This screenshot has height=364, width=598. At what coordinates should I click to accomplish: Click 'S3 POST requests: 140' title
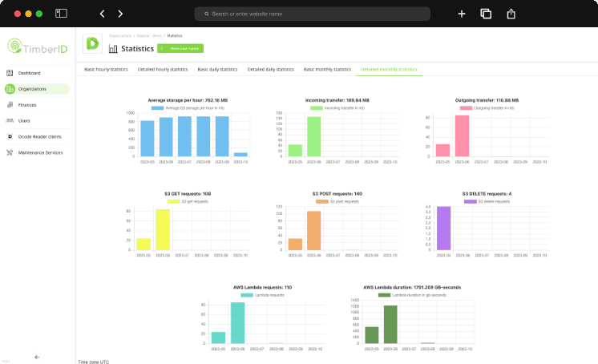point(337,194)
